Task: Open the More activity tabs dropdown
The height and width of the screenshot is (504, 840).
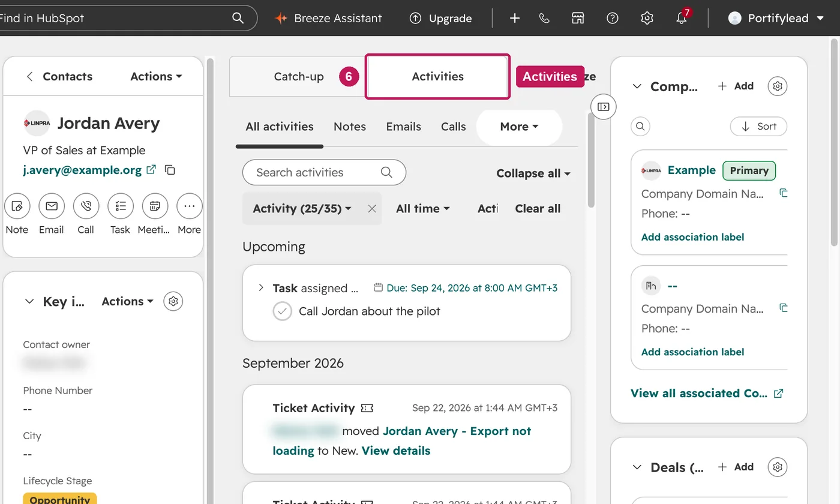Action: coord(519,127)
